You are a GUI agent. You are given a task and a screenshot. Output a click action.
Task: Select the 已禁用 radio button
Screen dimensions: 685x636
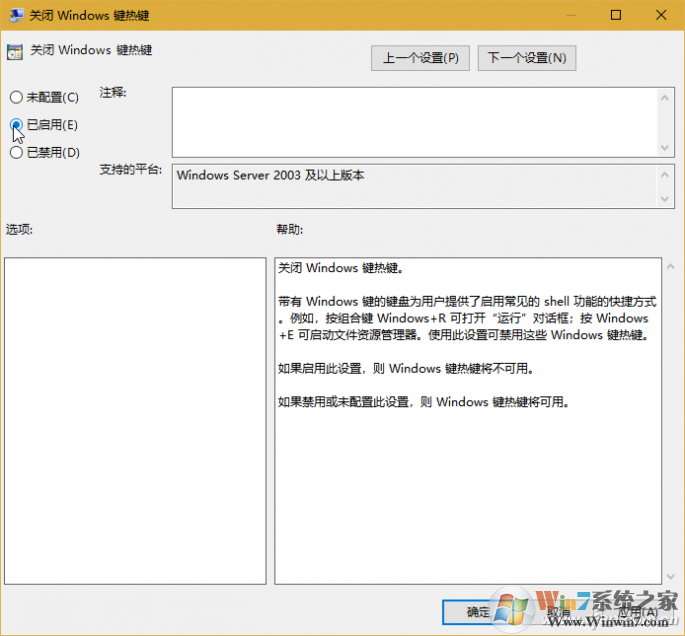coord(16,153)
